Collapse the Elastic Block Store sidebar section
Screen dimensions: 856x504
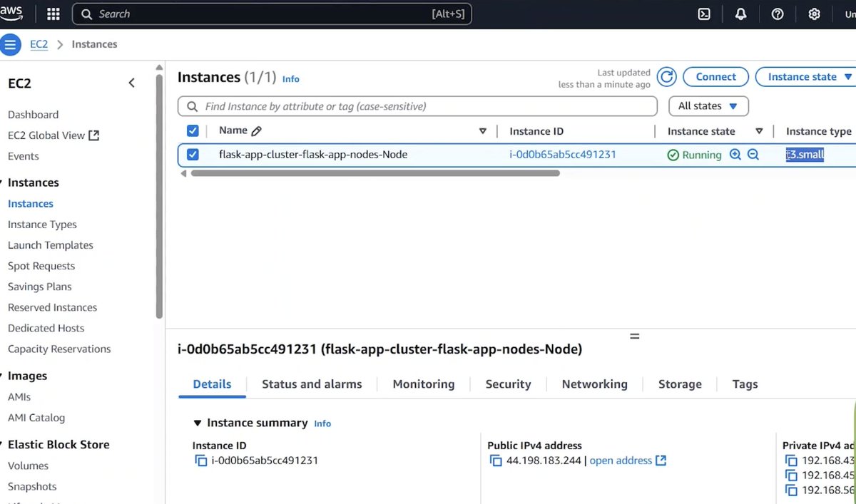point(2,445)
